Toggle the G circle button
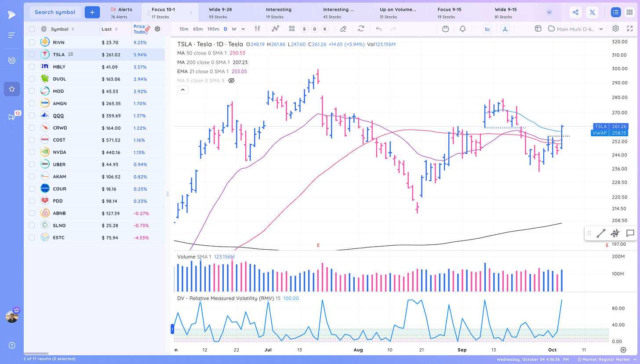 tap(314, 29)
